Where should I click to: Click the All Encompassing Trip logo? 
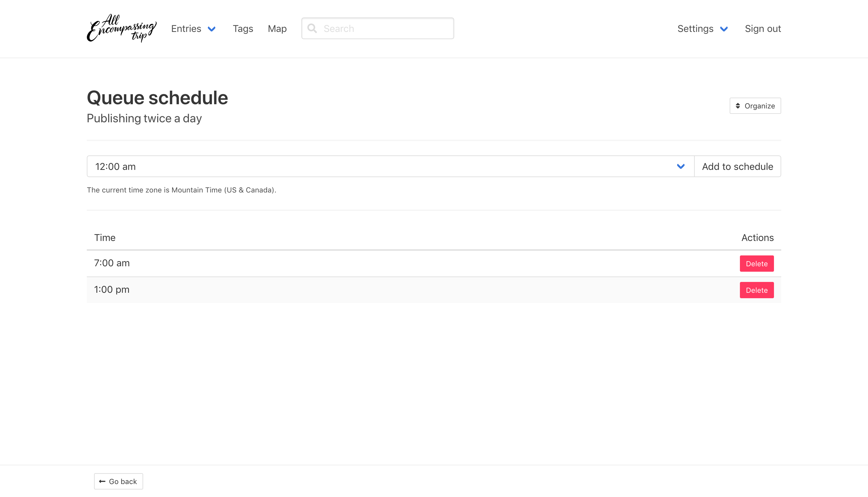(x=121, y=28)
